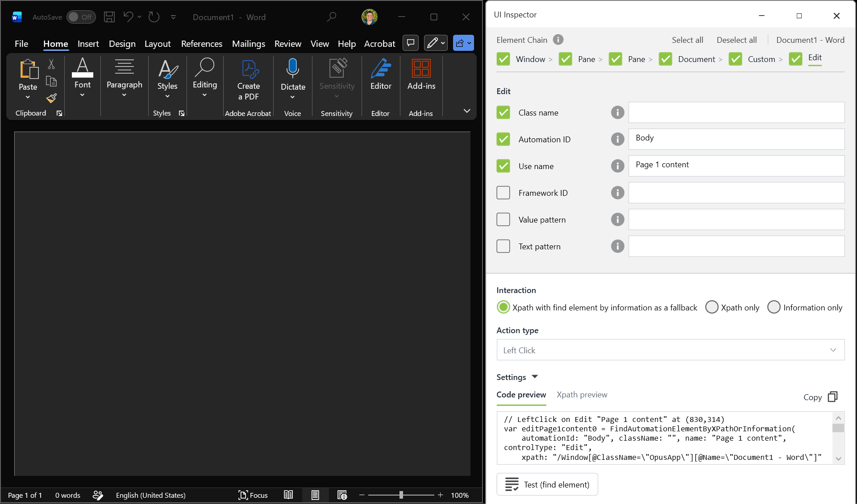Click the zoom slider handle

pyautogui.click(x=401, y=495)
